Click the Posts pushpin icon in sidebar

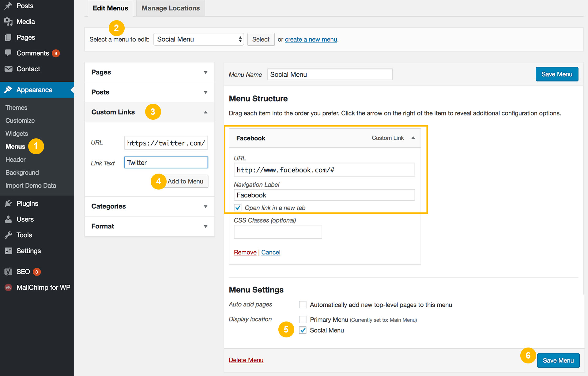[8, 6]
